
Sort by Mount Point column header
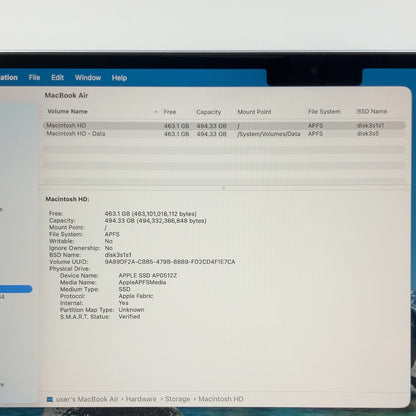(x=254, y=112)
